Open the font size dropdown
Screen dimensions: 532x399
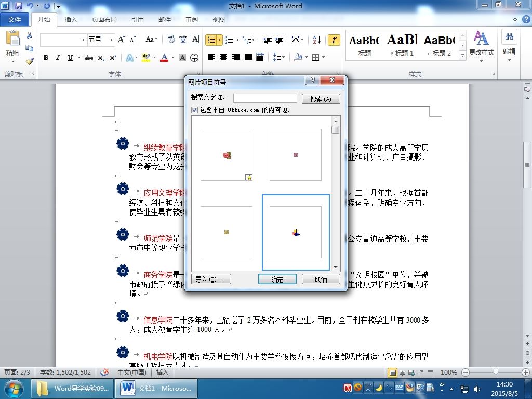point(111,39)
